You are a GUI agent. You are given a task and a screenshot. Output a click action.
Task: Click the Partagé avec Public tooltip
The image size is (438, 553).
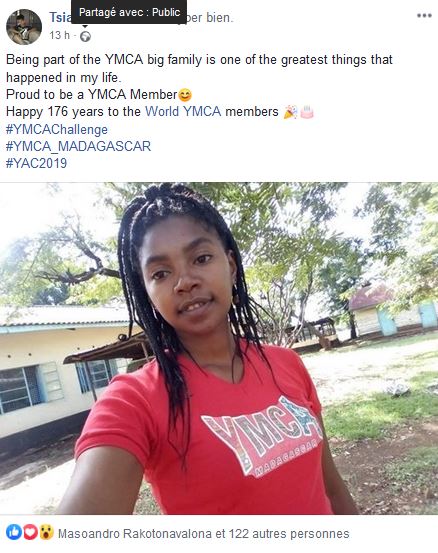[129, 12]
